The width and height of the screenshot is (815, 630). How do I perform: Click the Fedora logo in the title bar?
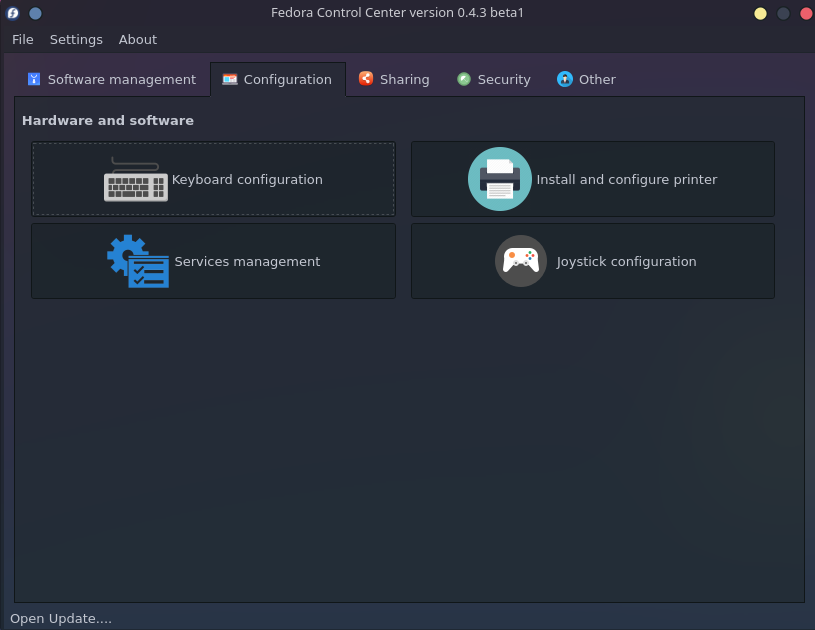(12, 13)
